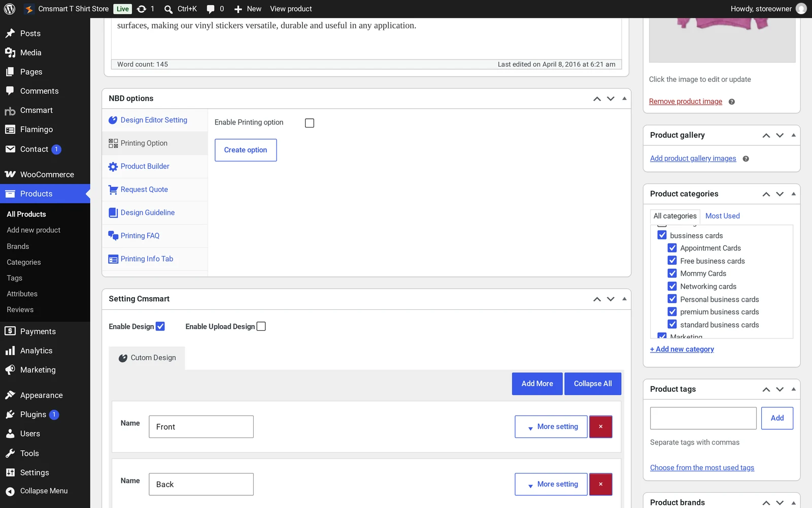Add the product tag with Add button
This screenshot has height=508, width=812.
777,418
